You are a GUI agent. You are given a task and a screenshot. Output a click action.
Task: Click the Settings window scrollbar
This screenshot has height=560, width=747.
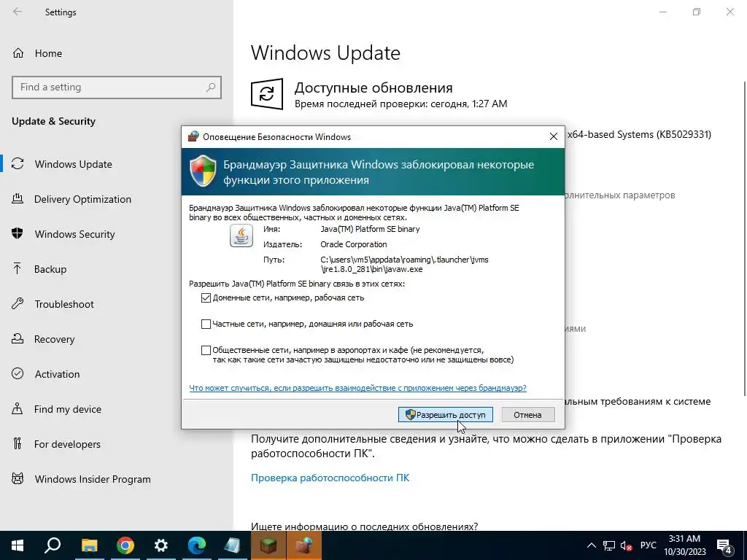click(744, 238)
